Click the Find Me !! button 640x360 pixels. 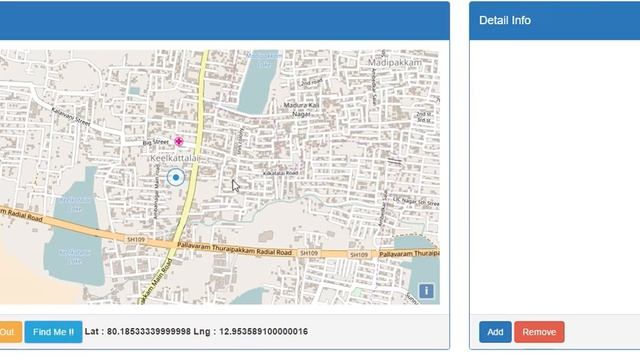[x=53, y=332]
